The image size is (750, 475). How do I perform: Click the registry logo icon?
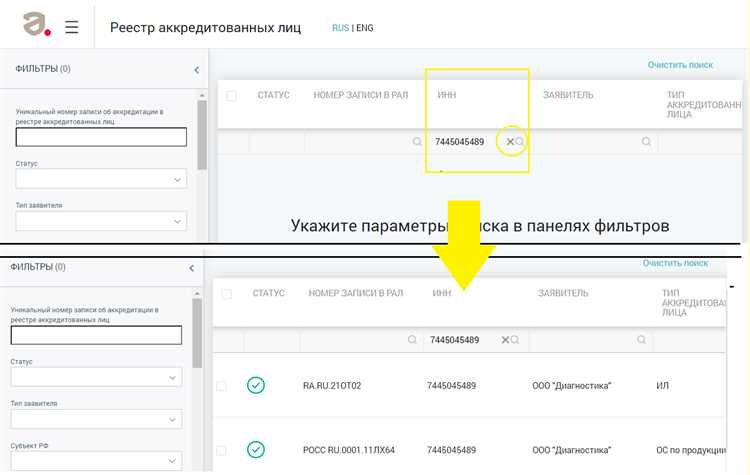(x=37, y=24)
